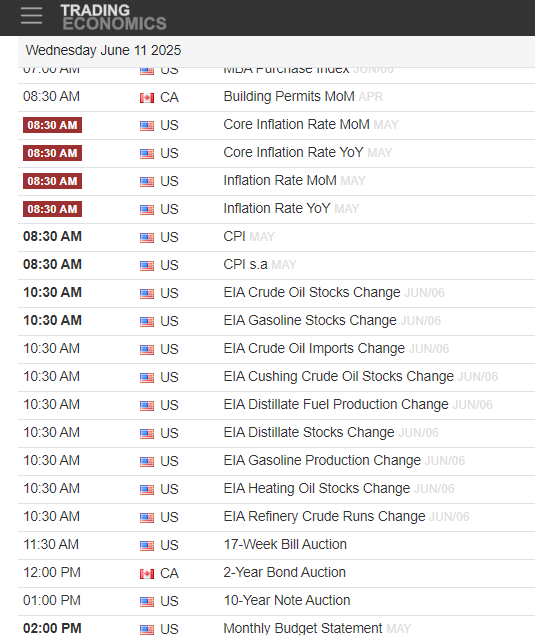Click US flag beside 17-Week Bill Auction

(x=147, y=546)
